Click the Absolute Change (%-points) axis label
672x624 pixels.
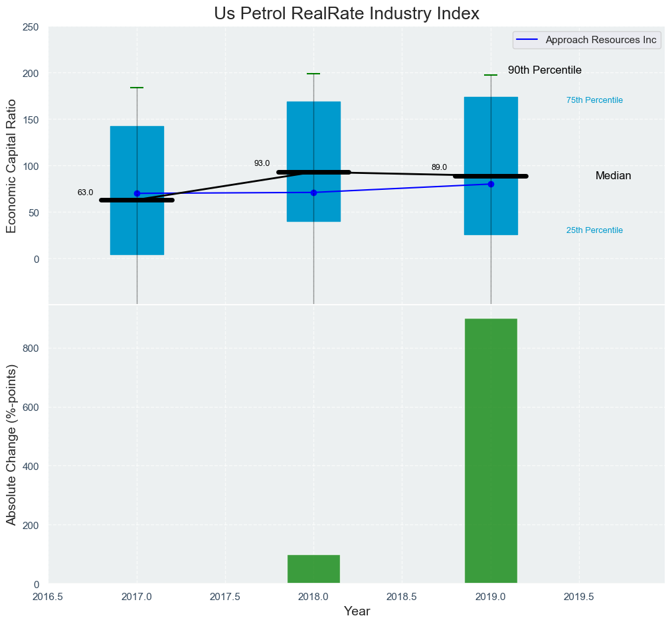[x=11, y=445]
